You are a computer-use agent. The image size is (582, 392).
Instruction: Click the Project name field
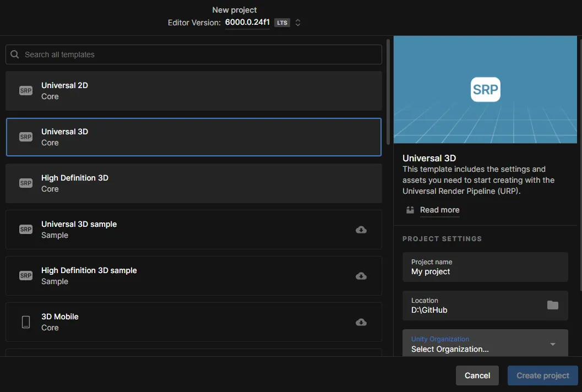[485, 267]
